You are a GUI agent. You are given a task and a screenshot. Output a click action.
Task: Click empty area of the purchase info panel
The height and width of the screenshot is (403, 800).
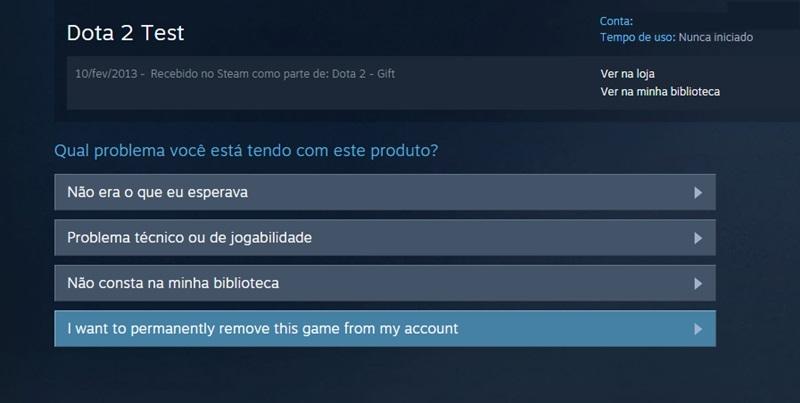coord(327,96)
